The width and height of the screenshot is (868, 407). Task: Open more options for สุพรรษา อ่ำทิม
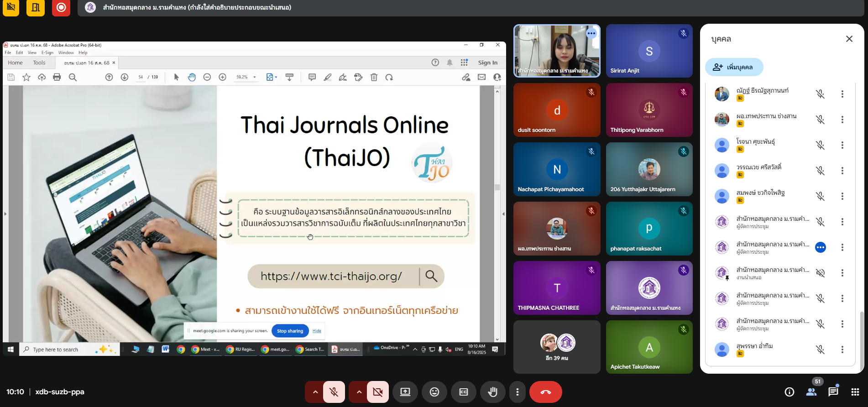point(842,350)
